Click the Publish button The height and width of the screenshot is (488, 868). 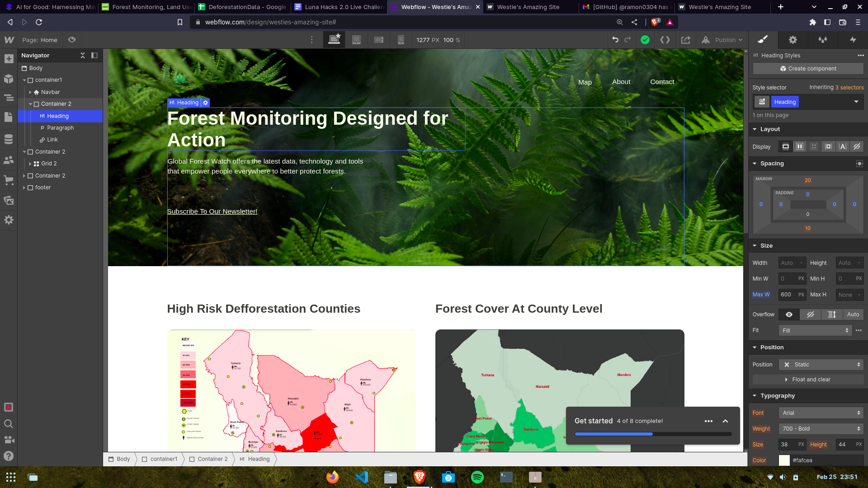725,40
